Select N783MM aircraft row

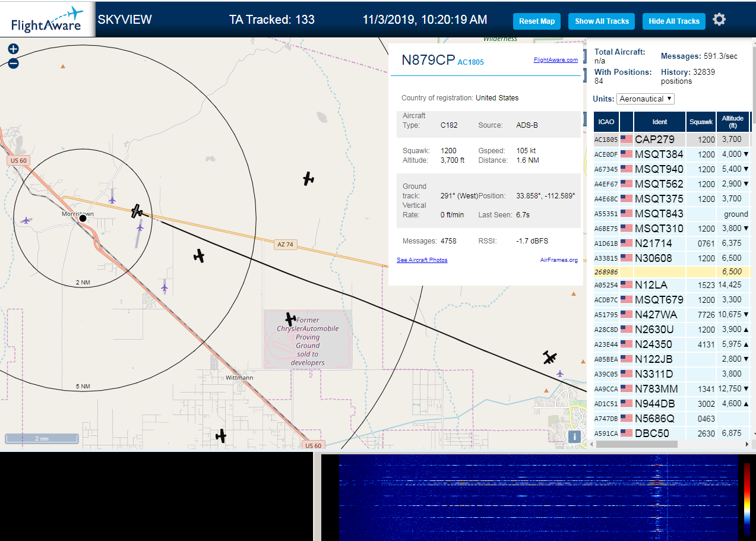(672, 388)
